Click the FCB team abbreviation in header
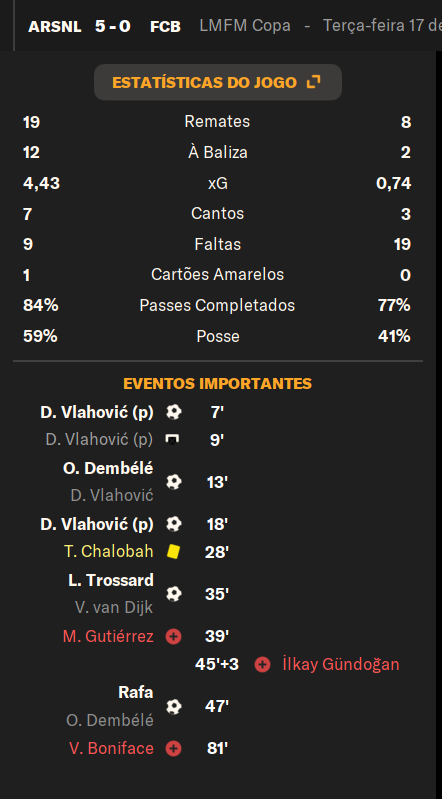This screenshot has height=799, width=442. [x=165, y=26]
